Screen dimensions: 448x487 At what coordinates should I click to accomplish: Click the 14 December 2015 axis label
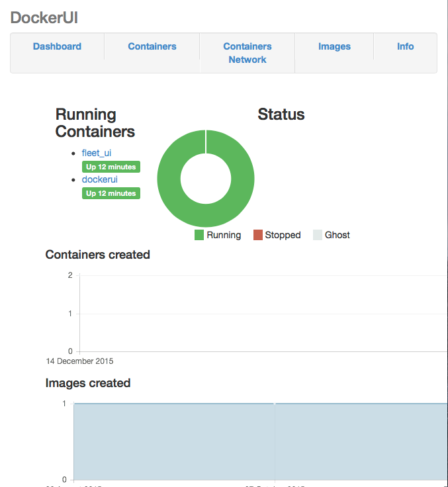click(x=79, y=361)
